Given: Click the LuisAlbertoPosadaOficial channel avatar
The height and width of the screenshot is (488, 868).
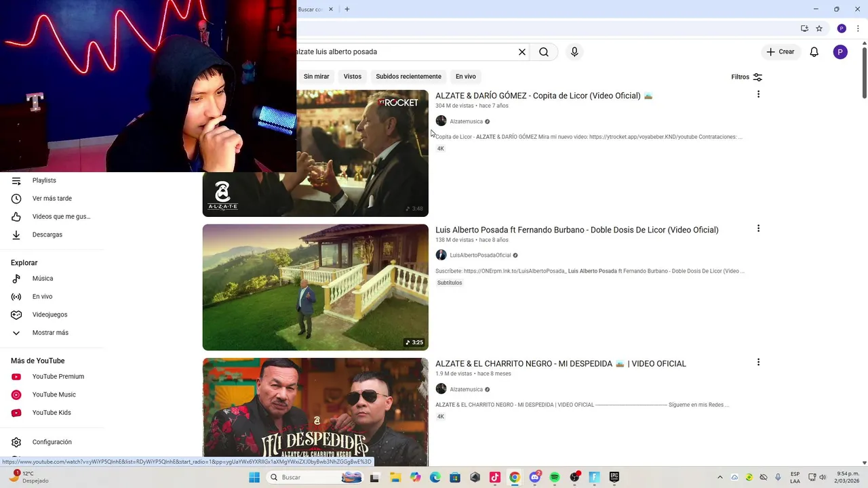Looking at the screenshot, I should pos(441,255).
